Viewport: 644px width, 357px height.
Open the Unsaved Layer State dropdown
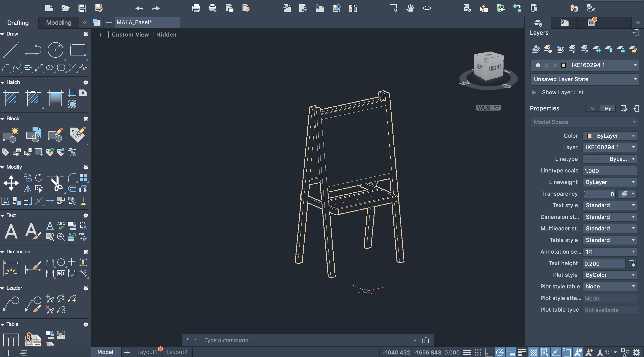584,79
